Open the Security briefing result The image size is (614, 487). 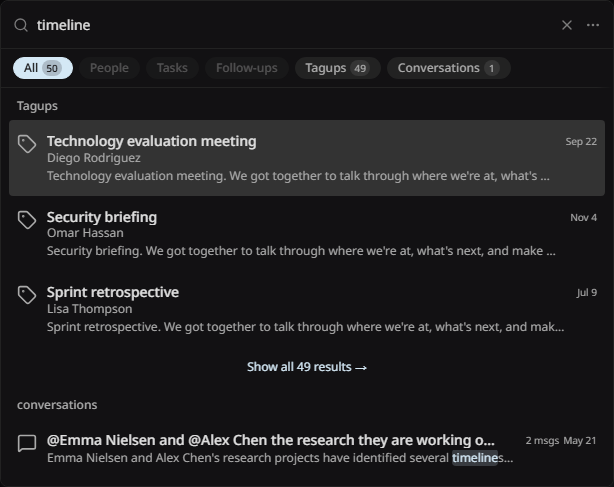click(307, 234)
